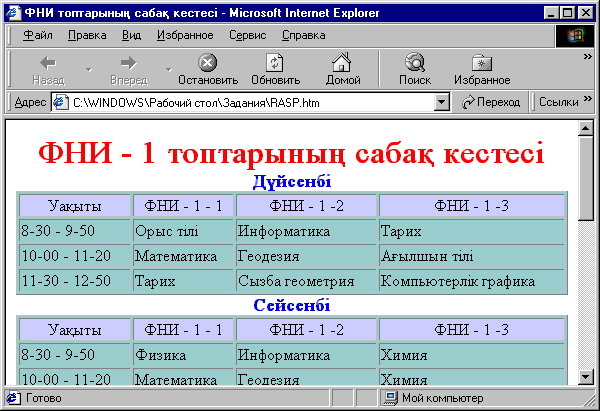Click Сейсенбі table's ФНИ - 1 -2 header

[307, 330]
